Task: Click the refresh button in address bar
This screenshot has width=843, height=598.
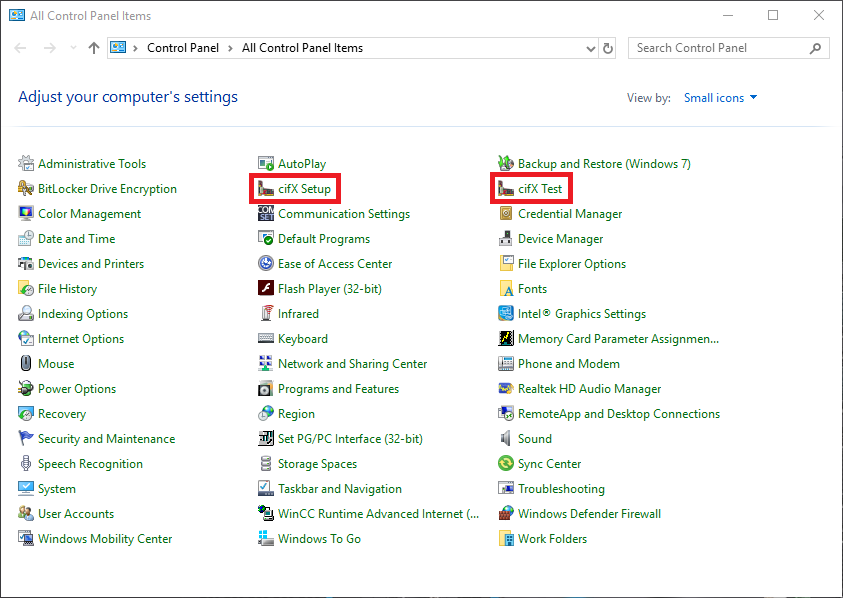Action: pyautogui.click(x=608, y=48)
